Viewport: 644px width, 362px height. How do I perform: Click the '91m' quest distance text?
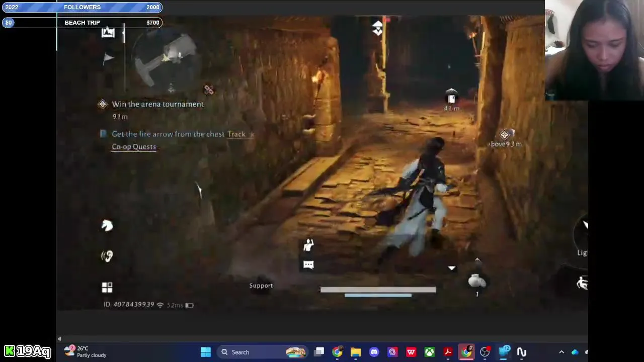click(x=120, y=117)
